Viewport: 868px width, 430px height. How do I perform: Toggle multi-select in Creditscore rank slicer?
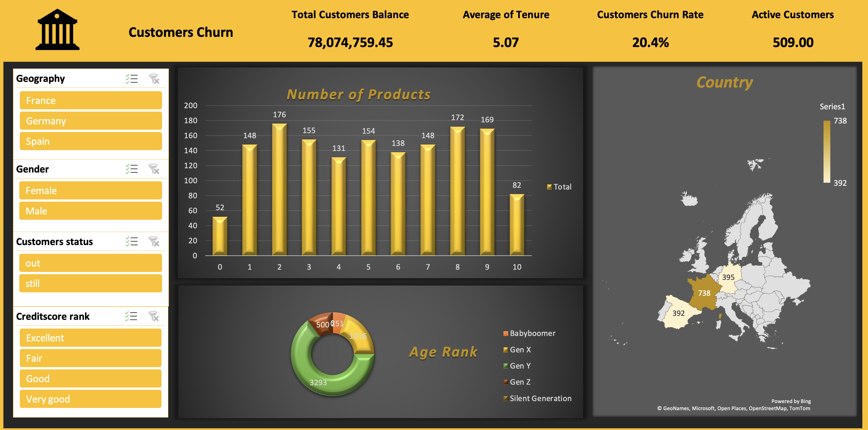coord(131,316)
